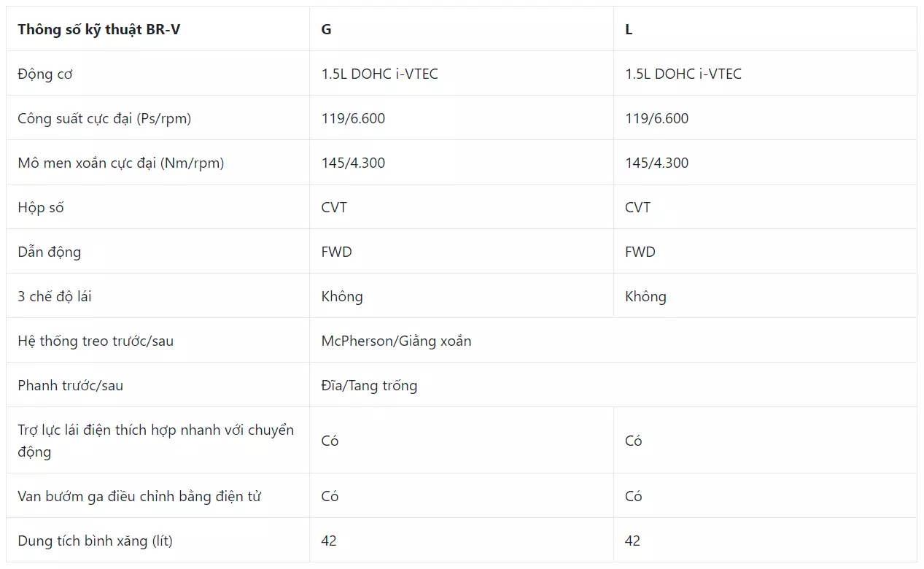The image size is (924, 569).
Task: Select the L column header
Action: click(765, 29)
